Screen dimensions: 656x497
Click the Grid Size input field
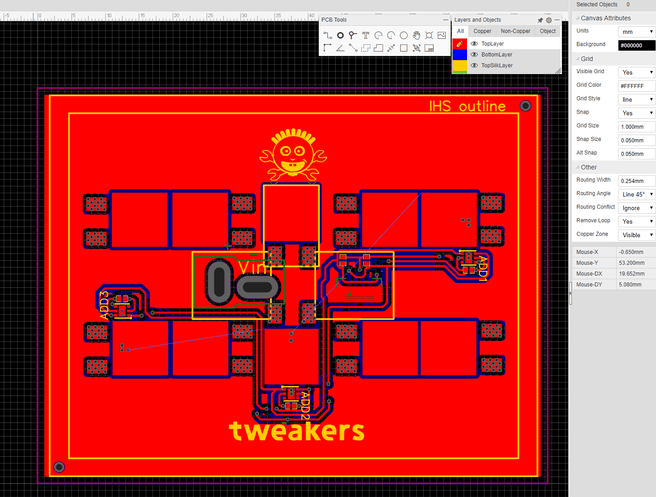pyautogui.click(x=637, y=126)
